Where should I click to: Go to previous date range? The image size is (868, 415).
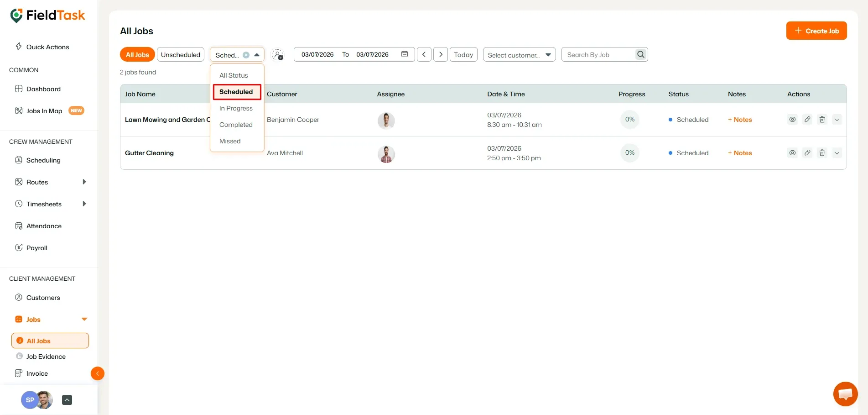tap(424, 54)
